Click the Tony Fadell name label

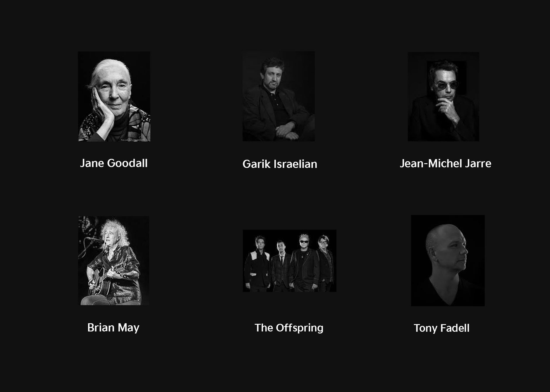coord(442,328)
